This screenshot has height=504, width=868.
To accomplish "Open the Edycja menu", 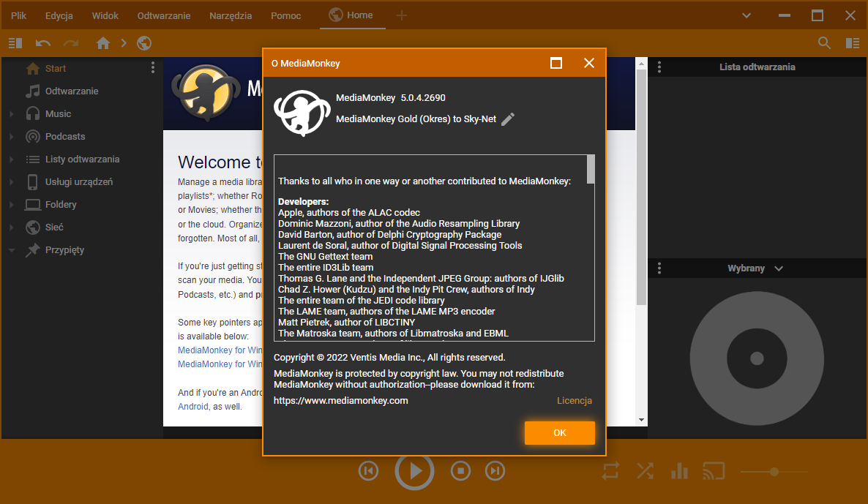I will (59, 15).
